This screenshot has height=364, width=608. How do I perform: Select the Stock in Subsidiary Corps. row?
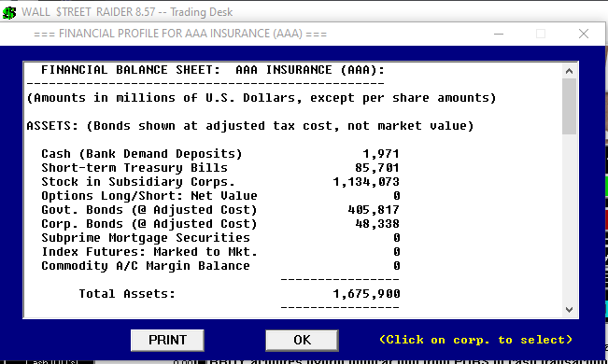(x=220, y=182)
